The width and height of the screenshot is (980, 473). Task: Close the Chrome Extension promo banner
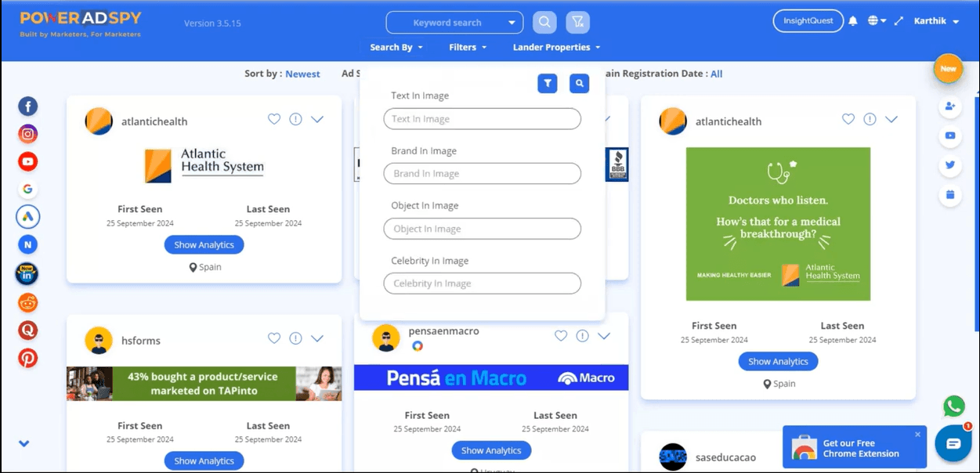click(917, 434)
